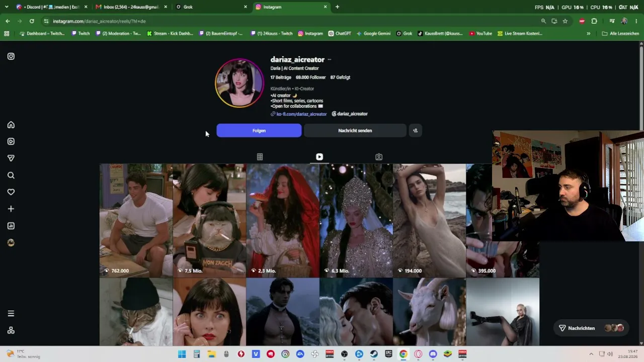Open the Reels section in sidebar

point(11,141)
